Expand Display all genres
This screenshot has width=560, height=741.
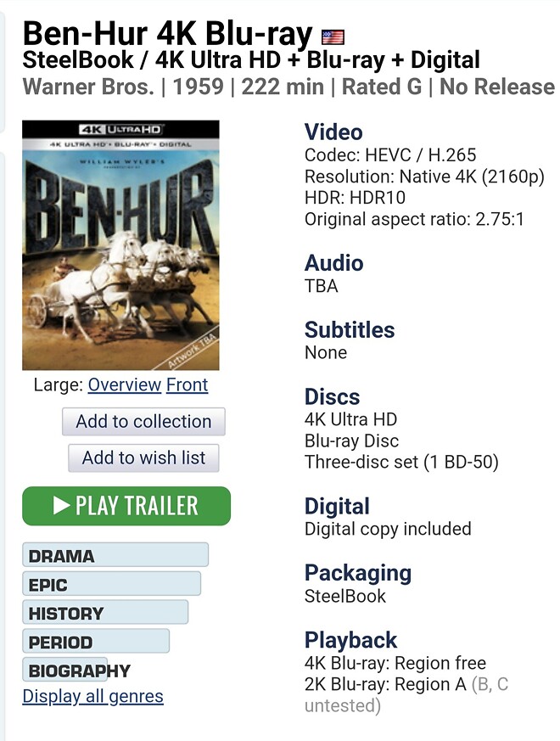click(92, 696)
